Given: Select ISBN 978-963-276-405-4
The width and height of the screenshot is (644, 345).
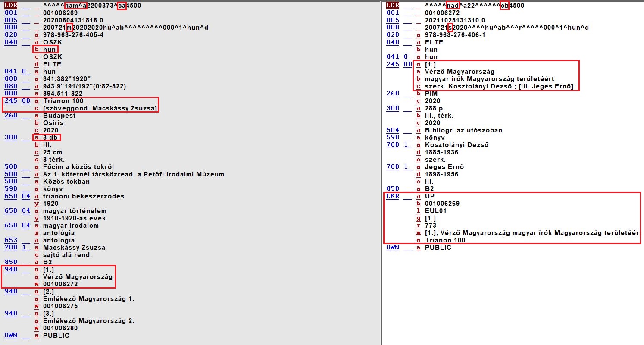Looking at the screenshot, I should coord(73,35).
